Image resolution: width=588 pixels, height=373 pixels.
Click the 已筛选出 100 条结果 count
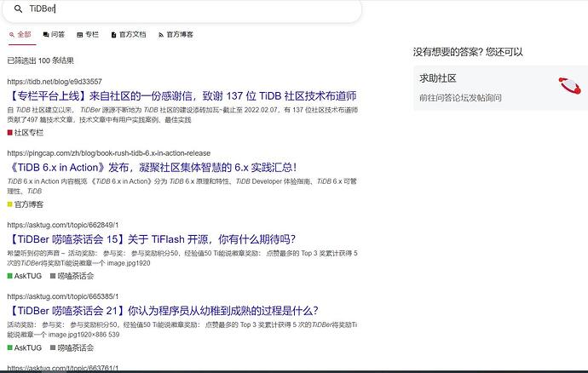41,60
